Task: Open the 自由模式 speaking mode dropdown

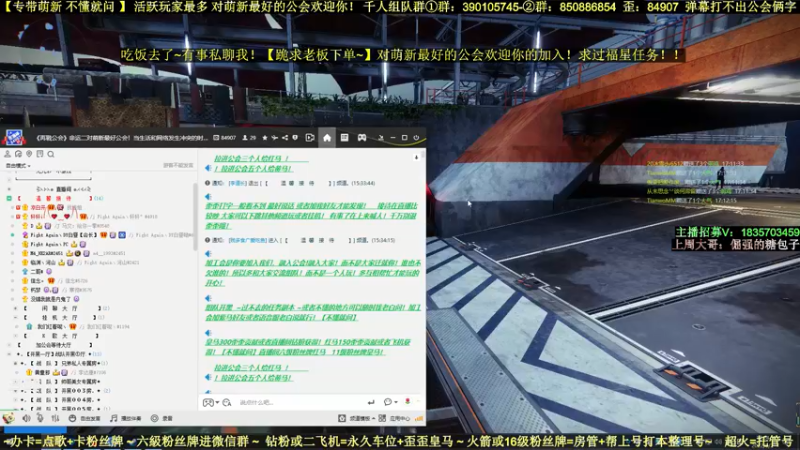Action: click(x=18, y=165)
